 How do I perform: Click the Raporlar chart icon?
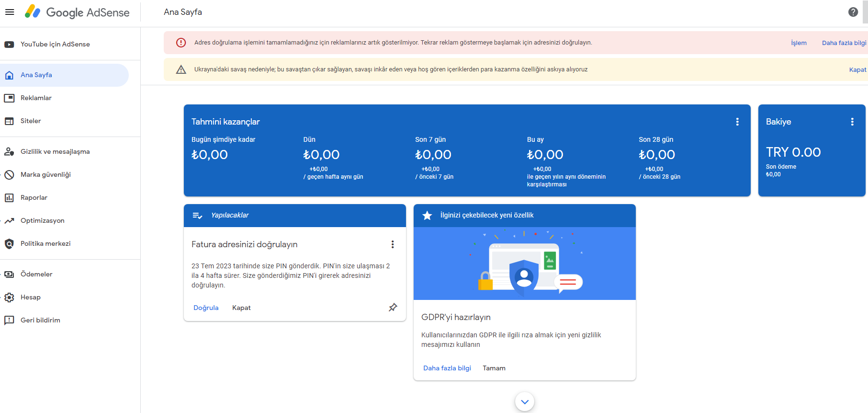(9, 198)
